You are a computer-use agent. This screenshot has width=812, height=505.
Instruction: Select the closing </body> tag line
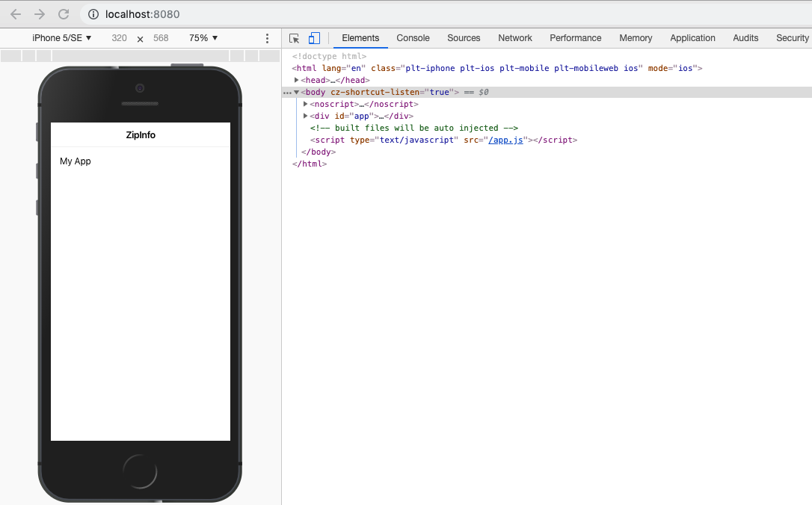[318, 152]
